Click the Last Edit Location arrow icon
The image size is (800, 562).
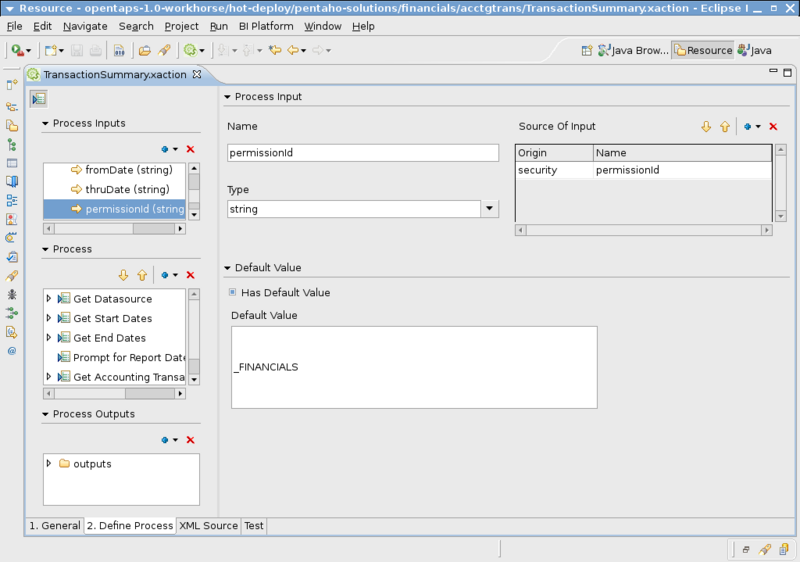276,50
